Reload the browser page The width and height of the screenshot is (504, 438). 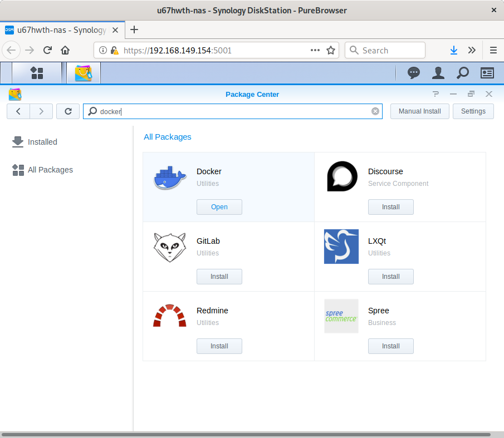(47, 50)
